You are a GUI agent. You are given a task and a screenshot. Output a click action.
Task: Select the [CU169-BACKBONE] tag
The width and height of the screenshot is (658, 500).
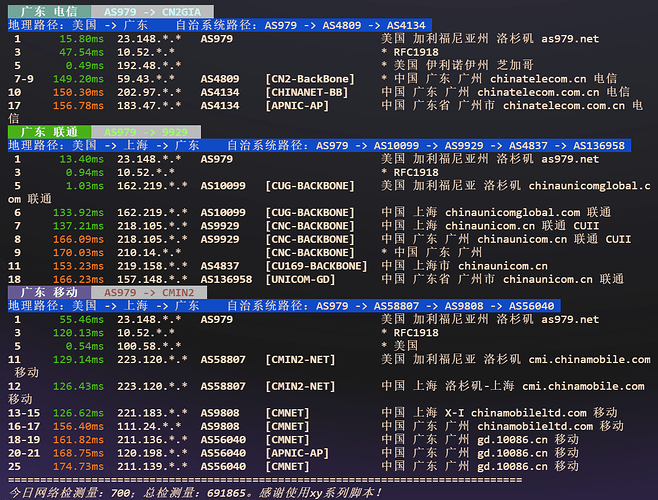click(316, 266)
